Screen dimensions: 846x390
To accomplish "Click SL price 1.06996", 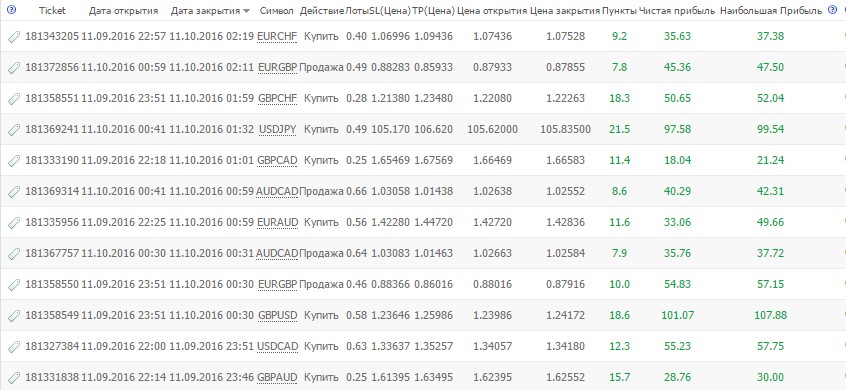I will click(390, 37).
